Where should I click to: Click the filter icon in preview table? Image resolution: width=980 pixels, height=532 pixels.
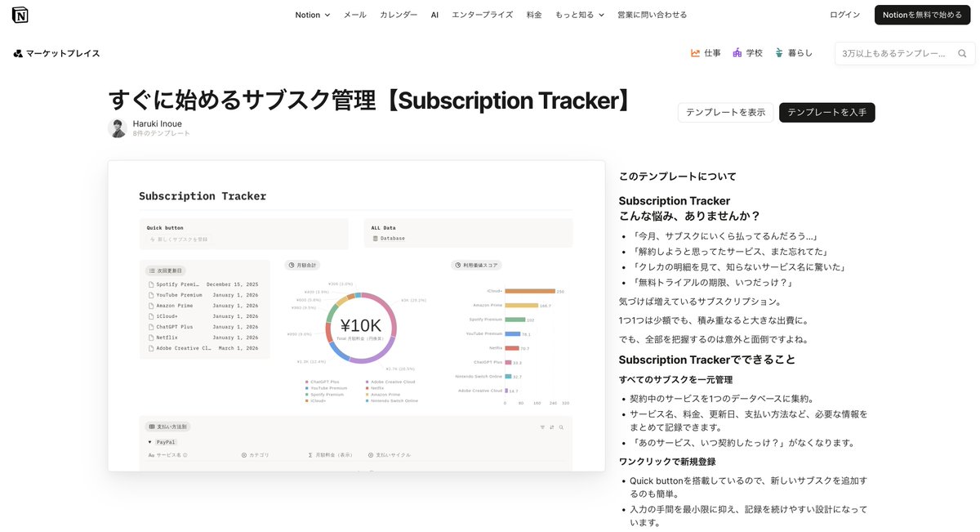click(542, 427)
